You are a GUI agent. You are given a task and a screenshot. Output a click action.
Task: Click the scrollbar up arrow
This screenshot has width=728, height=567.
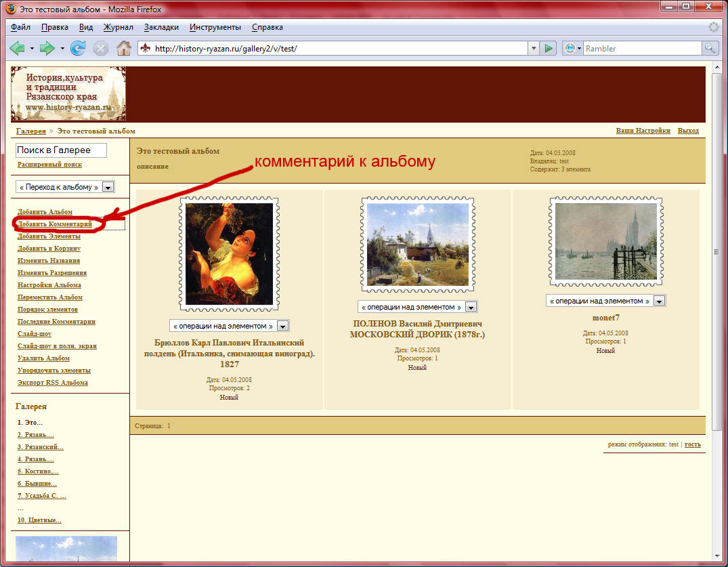point(717,66)
